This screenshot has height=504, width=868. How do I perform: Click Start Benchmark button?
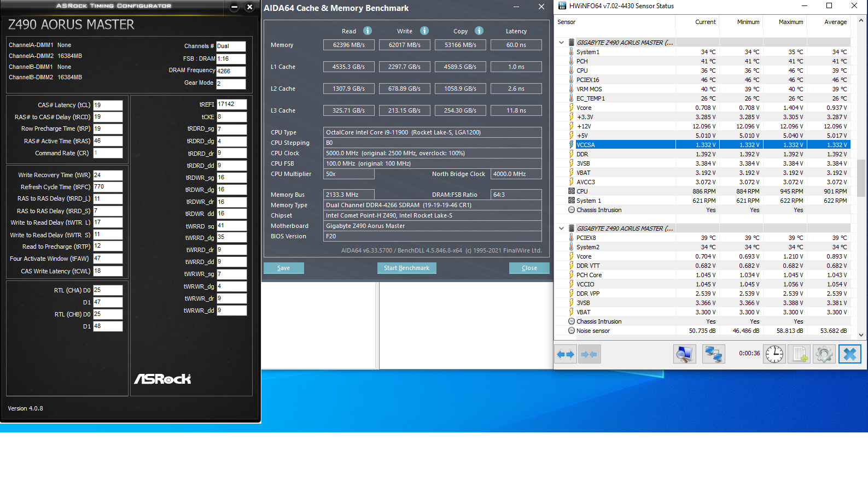[x=406, y=268]
